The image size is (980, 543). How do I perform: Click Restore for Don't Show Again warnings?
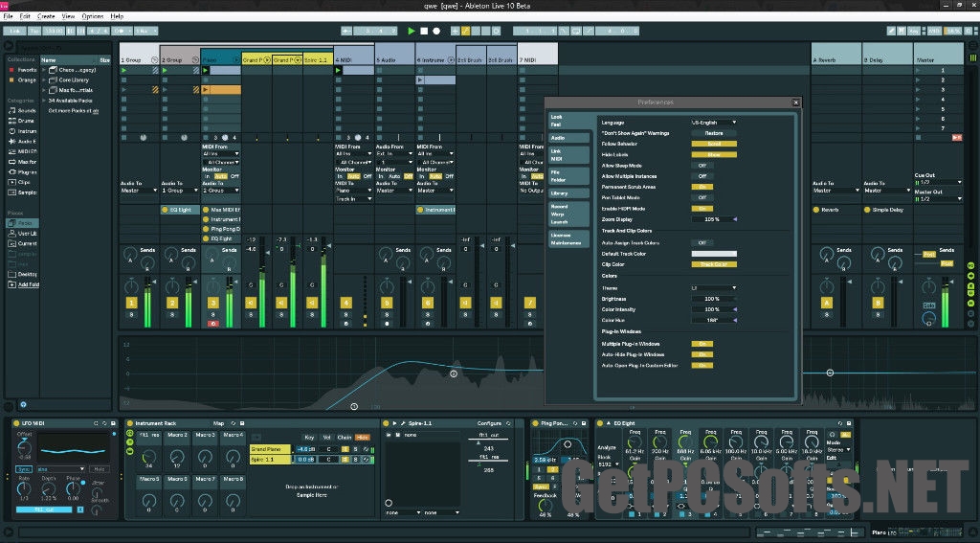(714, 133)
